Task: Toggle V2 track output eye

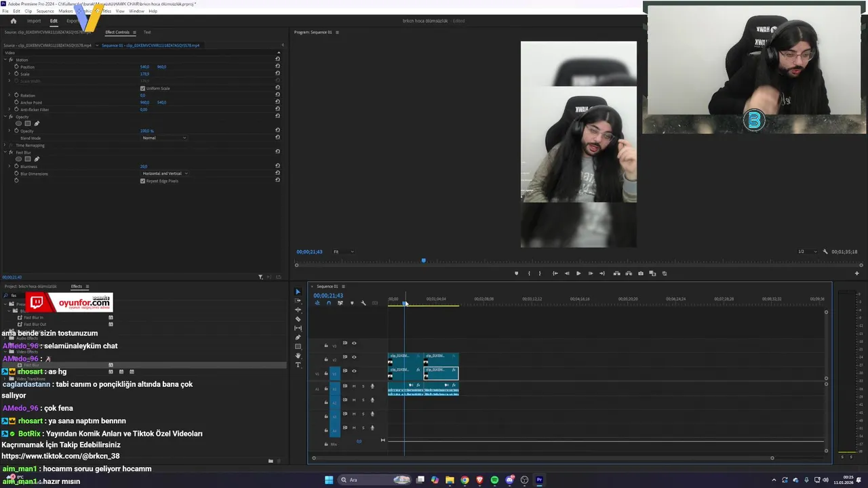Action: coord(353,357)
